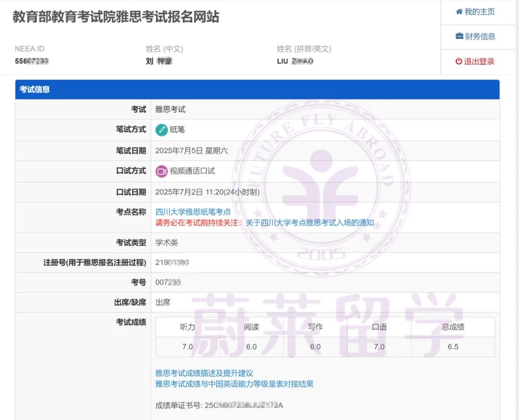This screenshot has height=420, width=519.
Task: Open the 我的主页 home link
Action: click(x=475, y=12)
